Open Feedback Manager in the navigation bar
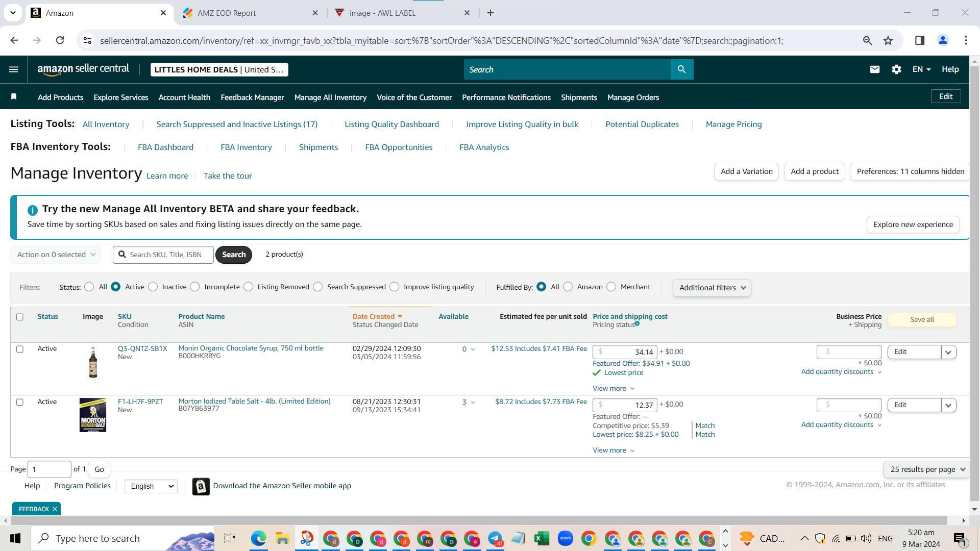Screen dimensions: 980x551 [252, 97]
